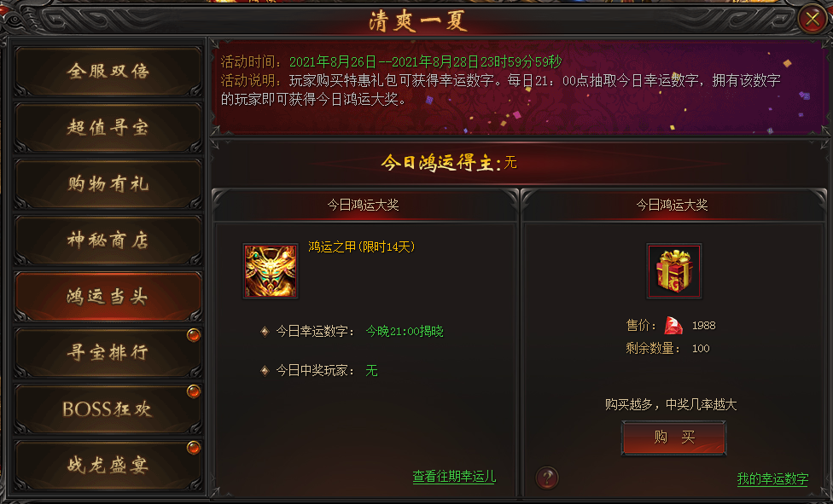Click the red notification dot on 寻宝排行

point(194,335)
